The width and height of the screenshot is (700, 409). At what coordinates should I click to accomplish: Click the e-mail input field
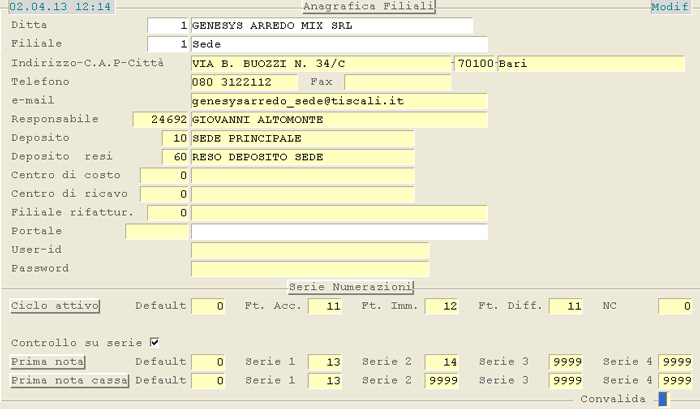click(x=338, y=101)
